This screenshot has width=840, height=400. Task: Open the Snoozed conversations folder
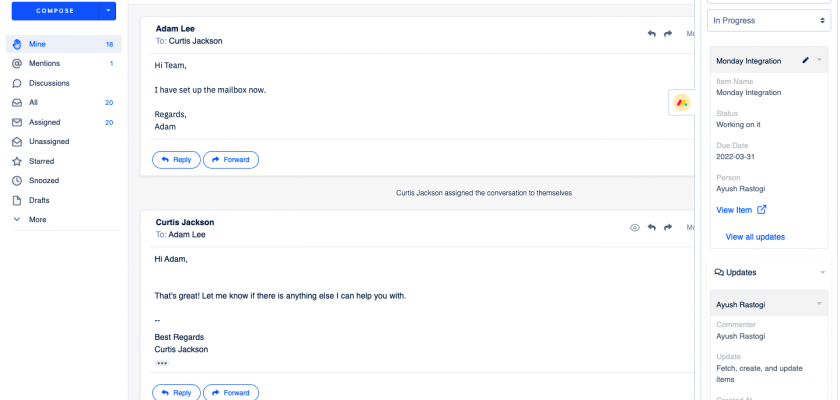[44, 181]
